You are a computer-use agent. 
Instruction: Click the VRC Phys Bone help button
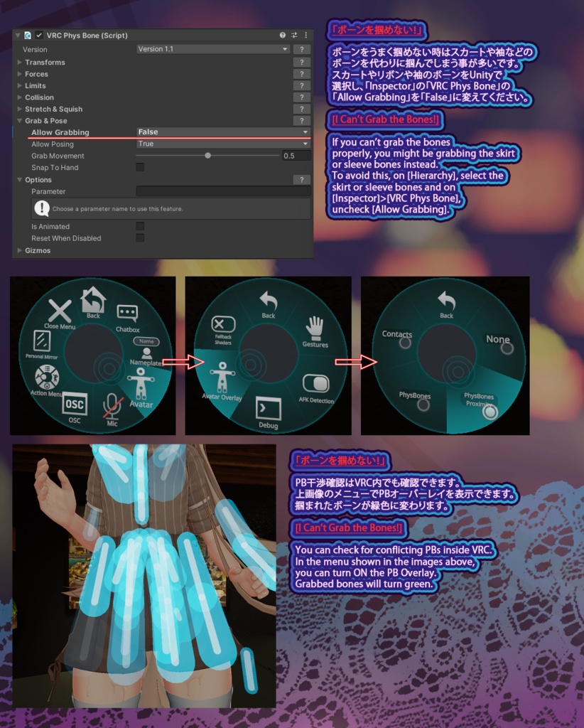[281, 34]
